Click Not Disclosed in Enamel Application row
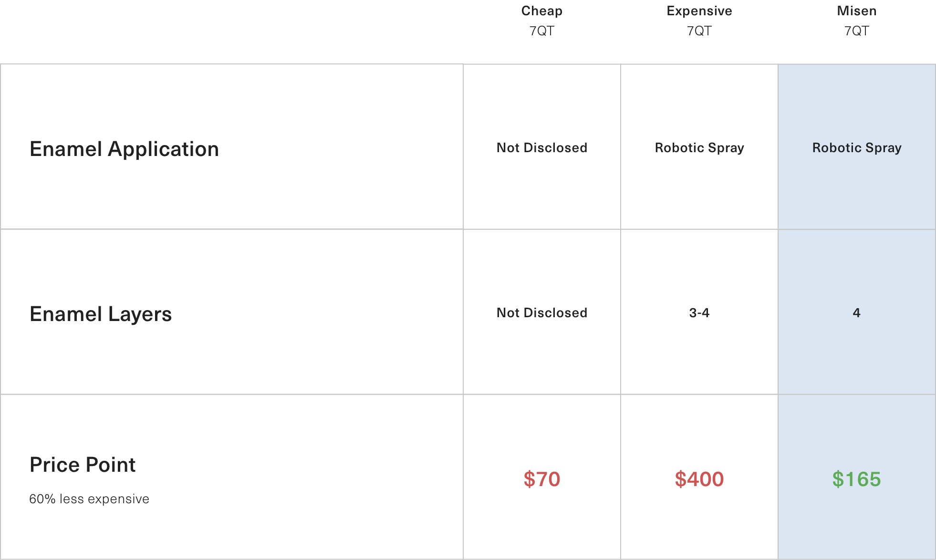Viewport: 936px width, 560px height. (542, 148)
